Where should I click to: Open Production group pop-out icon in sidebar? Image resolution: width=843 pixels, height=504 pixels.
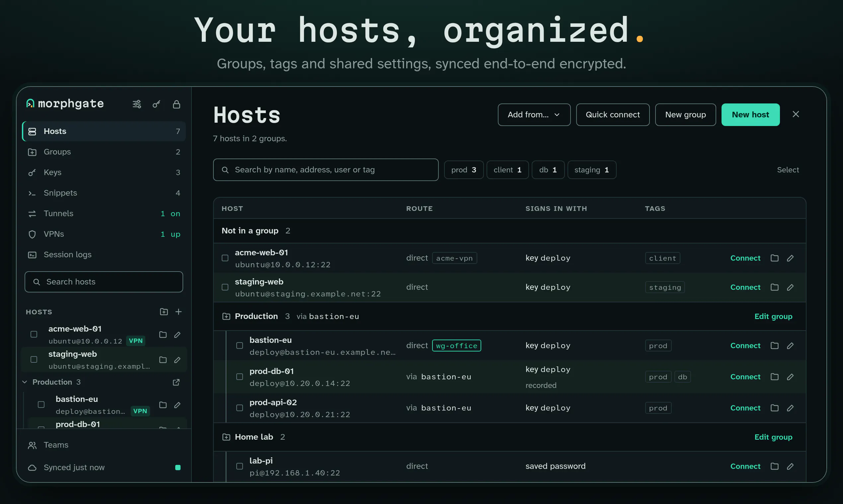point(176,382)
